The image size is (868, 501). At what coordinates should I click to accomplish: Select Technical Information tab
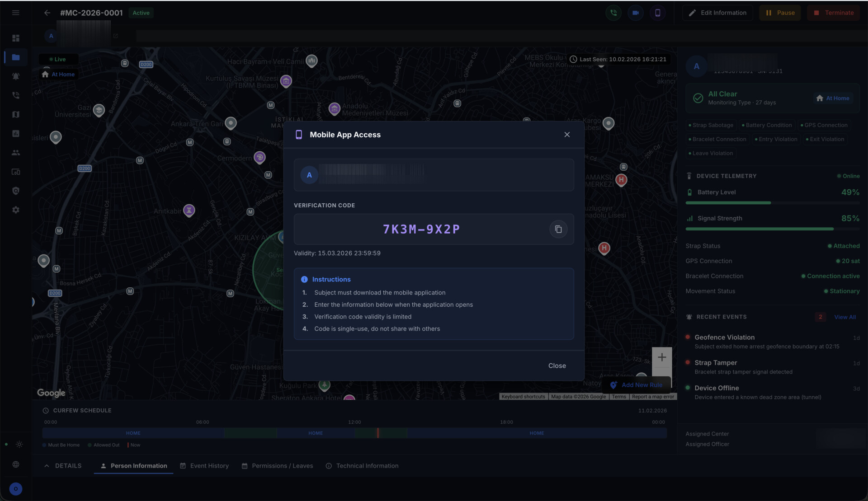point(362,466)
